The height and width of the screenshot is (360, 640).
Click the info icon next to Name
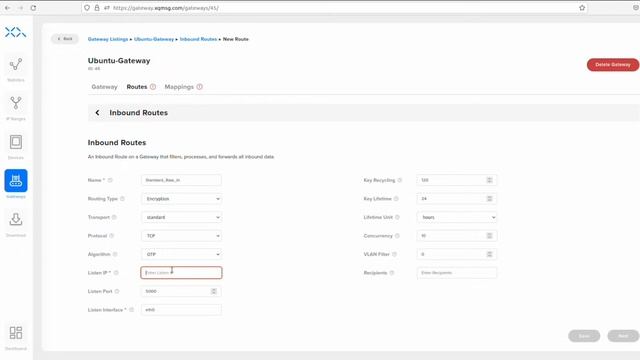[x=110, y=180]
